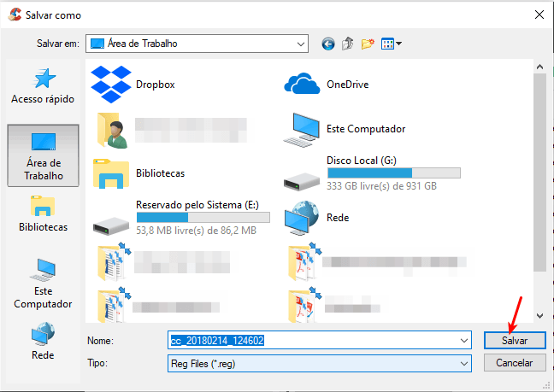Click the scrollbar up arrow

[x=539, y=67]
